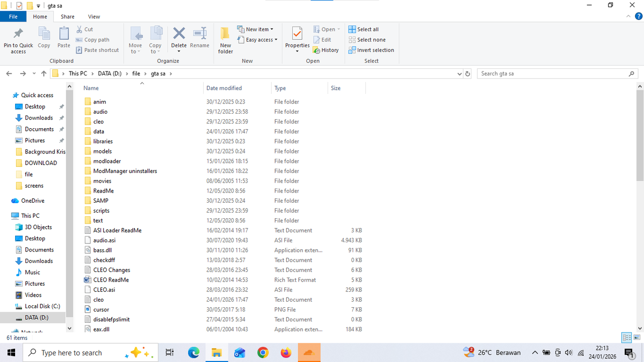The image size is (644, 362).
Task: Click the Paste ribbon icon
Action: 64,38
